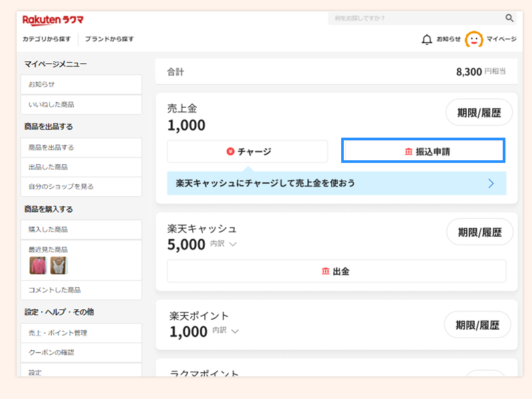Expand 内訳 under 楽天ポイント 1,000
The height and width of the screenshot is (399, 532).
225,331
